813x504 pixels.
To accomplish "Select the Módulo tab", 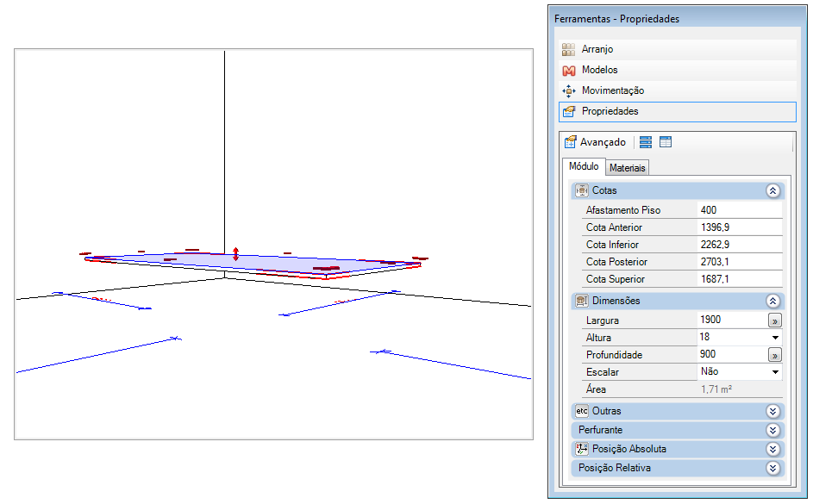I will [x=584, y=166].
